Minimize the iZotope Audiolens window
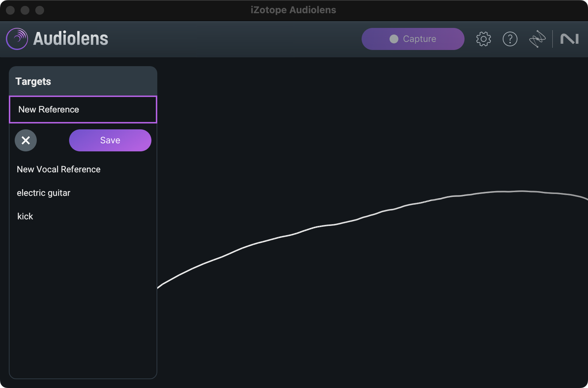Viewport: 588px width, 388px height. [25, 10]
